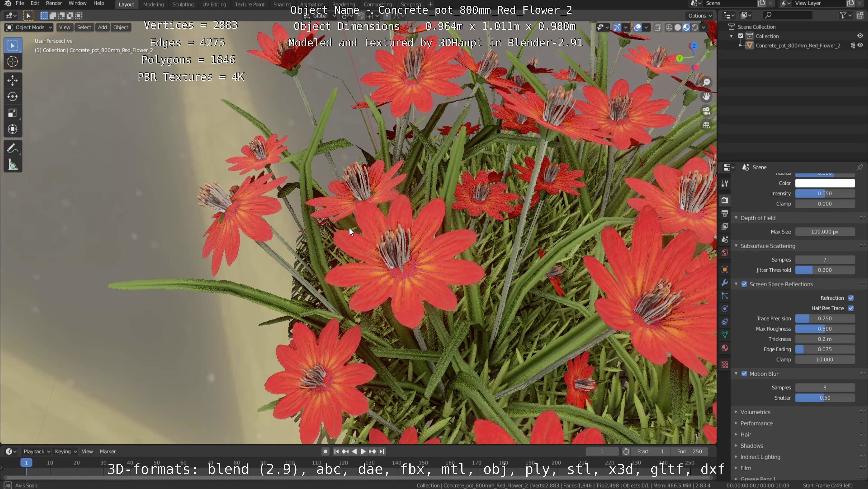This screenshot has width=868, height=489.
Task: Open the Modifiers wrench tab icon
Action: [x=725, y=282]
